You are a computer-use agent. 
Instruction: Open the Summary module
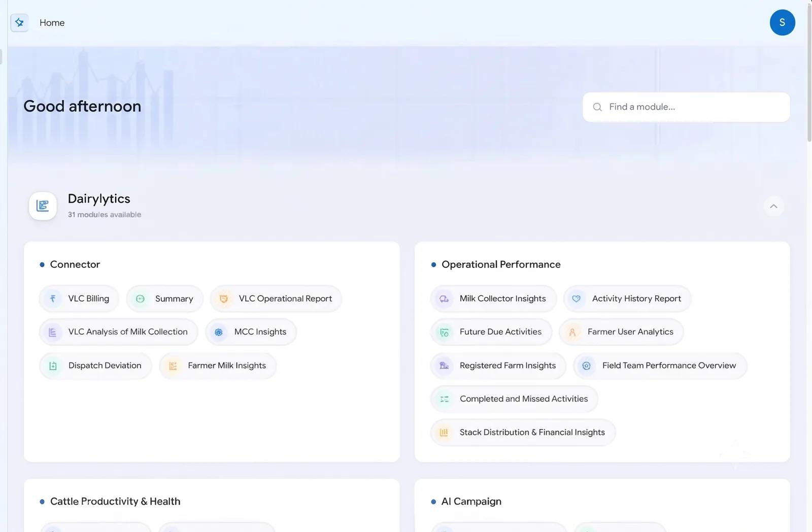click(165, 298)
